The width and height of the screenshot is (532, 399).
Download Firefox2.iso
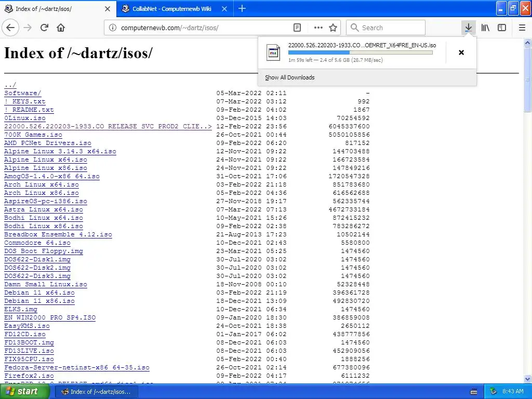point(29,376)
